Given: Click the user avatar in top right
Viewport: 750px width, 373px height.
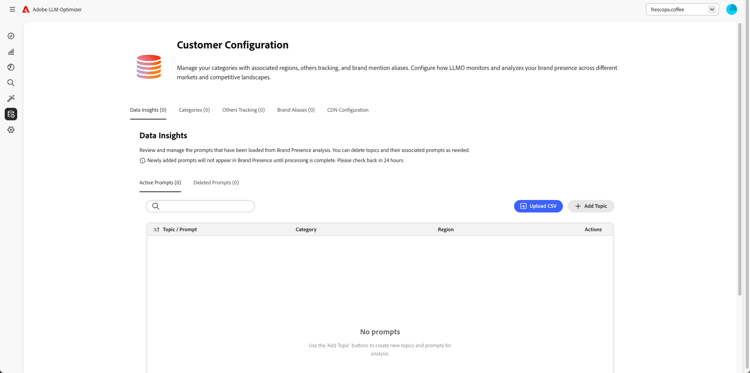Looking at the screenshot, I should [731, 9].
